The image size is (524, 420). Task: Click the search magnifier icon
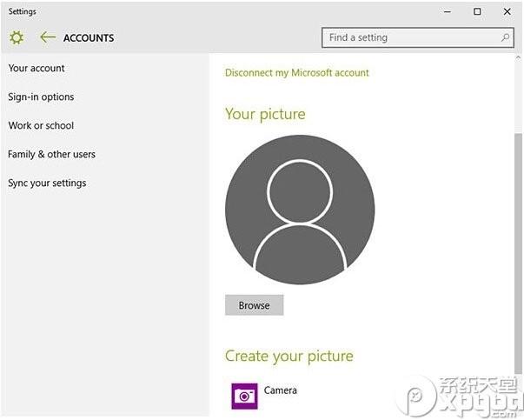[505, 37]
